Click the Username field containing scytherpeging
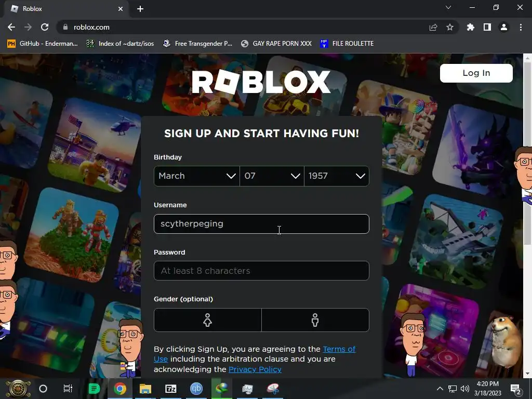This screenshot has height=399, width=532. point(261,224)
